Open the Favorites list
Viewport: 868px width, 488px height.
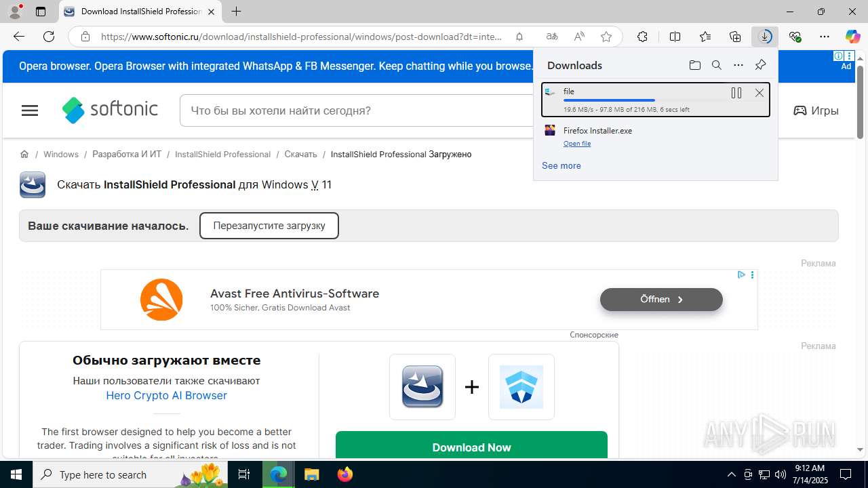[x=705, y=37]
